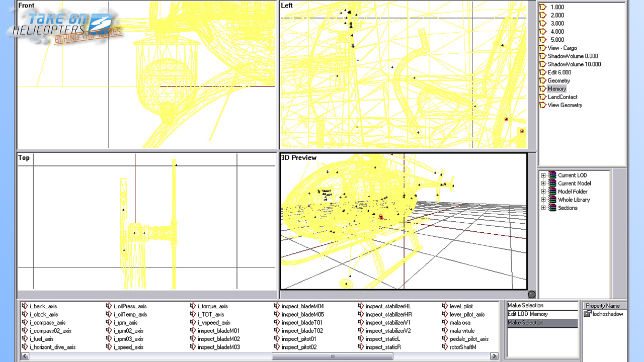This screenshot has width=644, height=362.
Task: Click the selection list right scroll arrow
Action: [495, 356]
